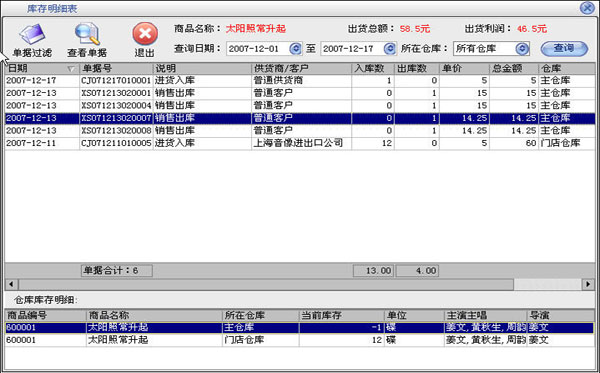Click the 供货商/客户 column header
Viewport: 600px width, 373px height.
(x=301, y=68)
